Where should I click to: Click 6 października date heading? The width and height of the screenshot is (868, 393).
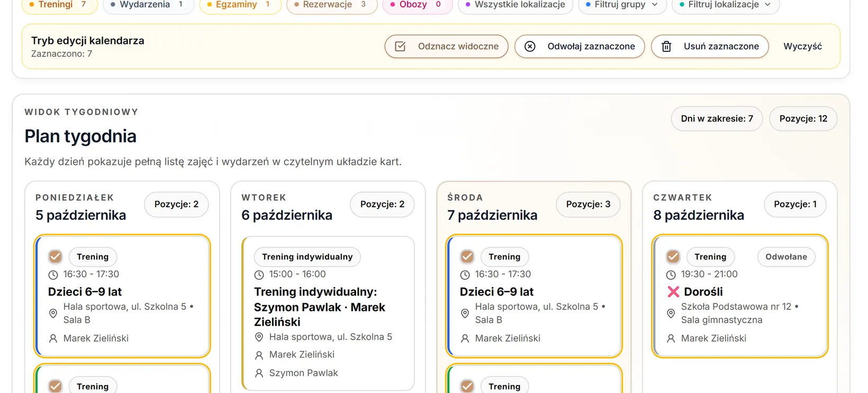pos(287,215)
